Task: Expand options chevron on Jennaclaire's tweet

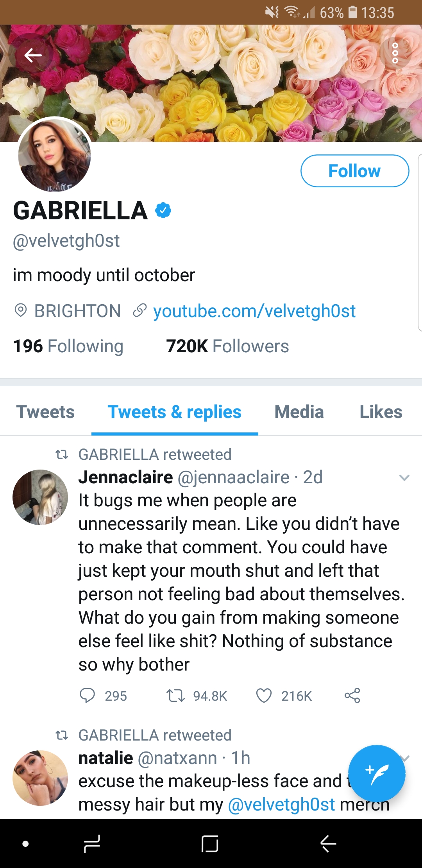Action: point(404,477)
